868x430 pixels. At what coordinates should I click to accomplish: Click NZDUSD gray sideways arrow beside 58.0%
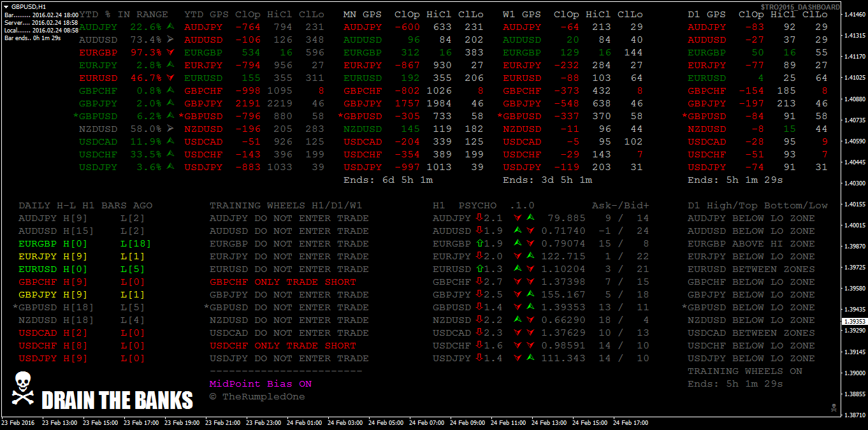[x=170, y=129]
